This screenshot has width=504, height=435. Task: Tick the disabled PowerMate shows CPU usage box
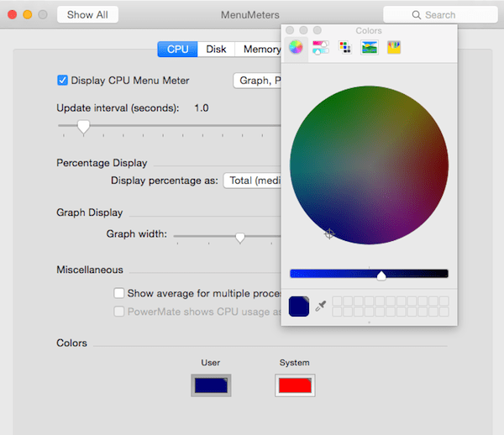119,312
